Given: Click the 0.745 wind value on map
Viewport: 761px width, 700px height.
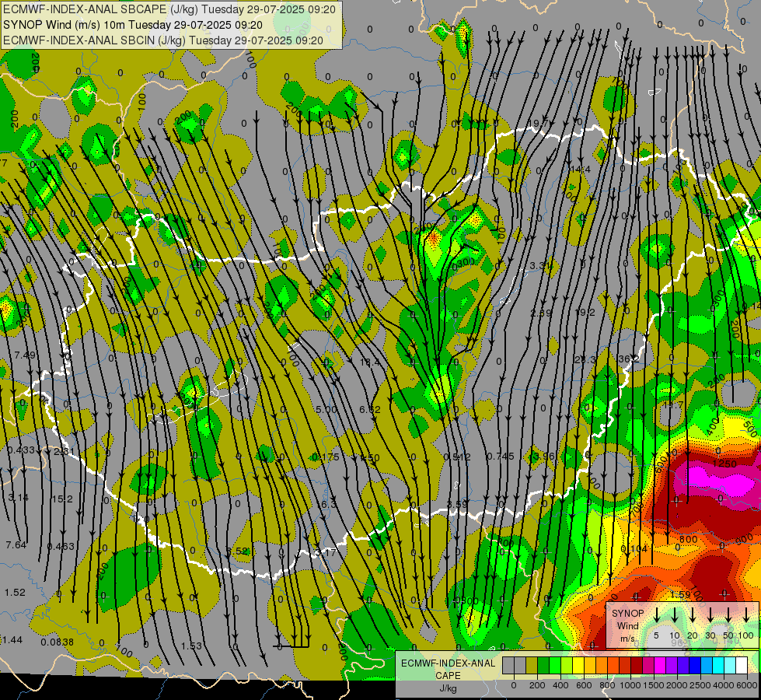Looking at the screenshot, I should 501,456.
